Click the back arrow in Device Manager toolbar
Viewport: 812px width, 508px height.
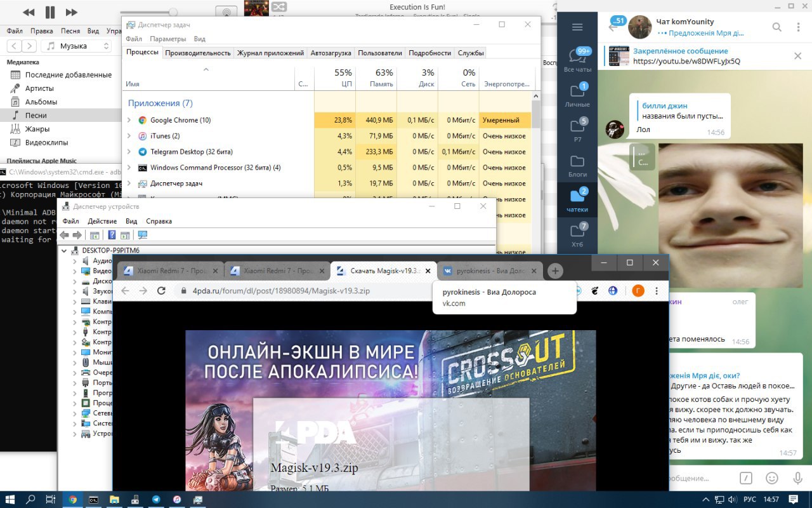[x=64, y=235]
